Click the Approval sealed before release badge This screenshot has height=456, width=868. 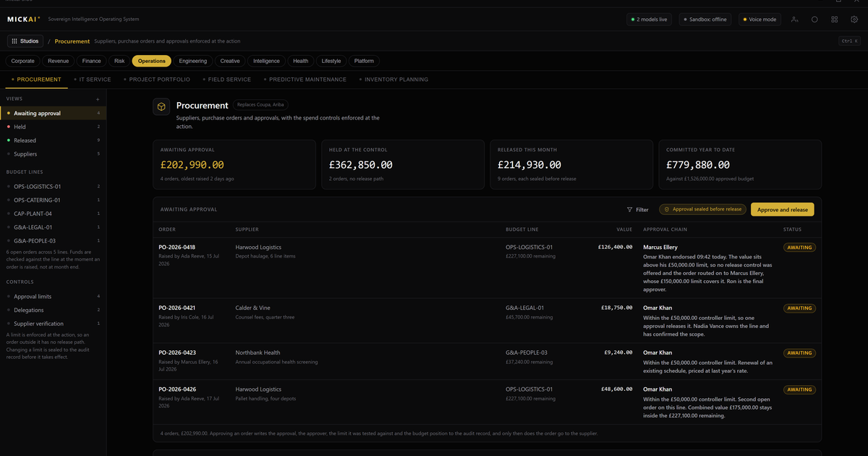point(702,209)
